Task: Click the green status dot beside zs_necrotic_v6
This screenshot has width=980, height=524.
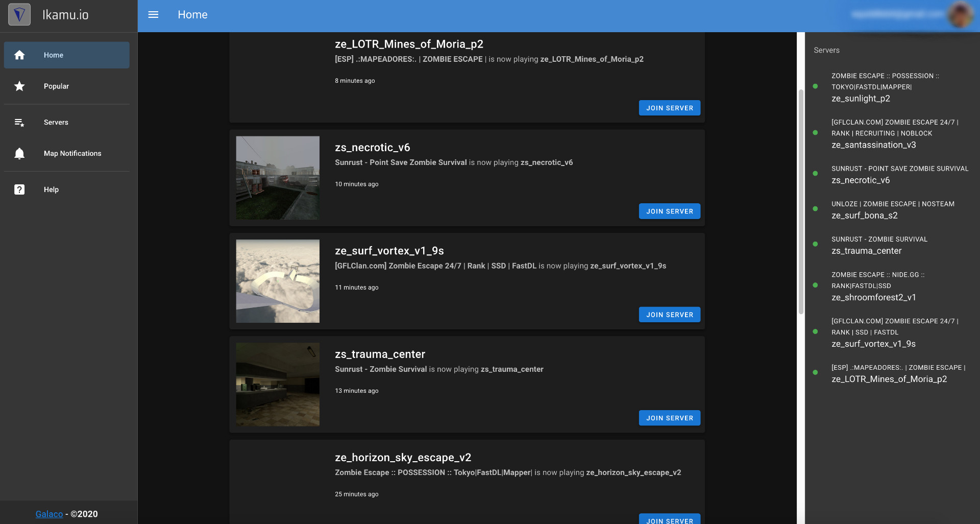Action: point(815,174)
